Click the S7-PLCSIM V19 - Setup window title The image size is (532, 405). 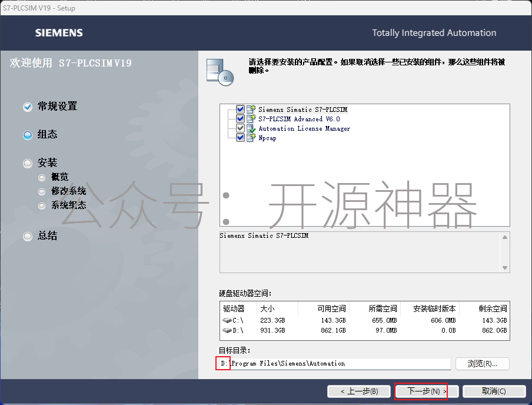(39, 8)
